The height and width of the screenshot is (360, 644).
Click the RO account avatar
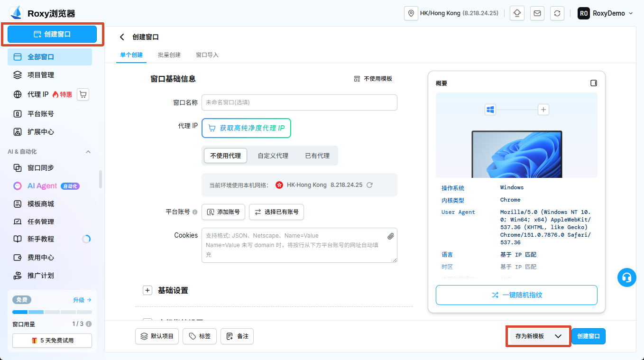tap(583, 13)
